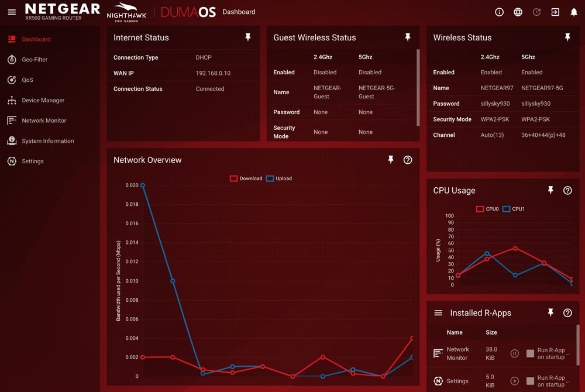Image resolution: width=585 pixels, height=392 pixels.
Task: Click the 2.4Ghz password sillysky930 in Wireless Status
Action: [x=495, y=104]
